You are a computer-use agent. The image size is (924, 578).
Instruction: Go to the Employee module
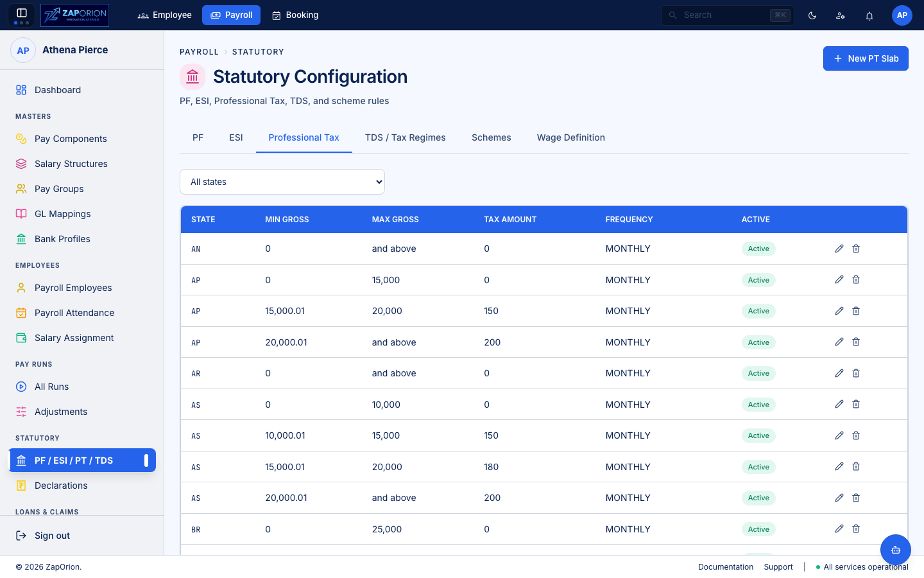point(165,15)
